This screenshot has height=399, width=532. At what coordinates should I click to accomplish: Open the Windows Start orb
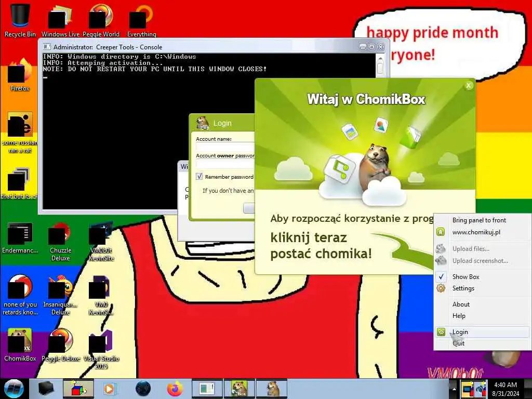point(14,389)
